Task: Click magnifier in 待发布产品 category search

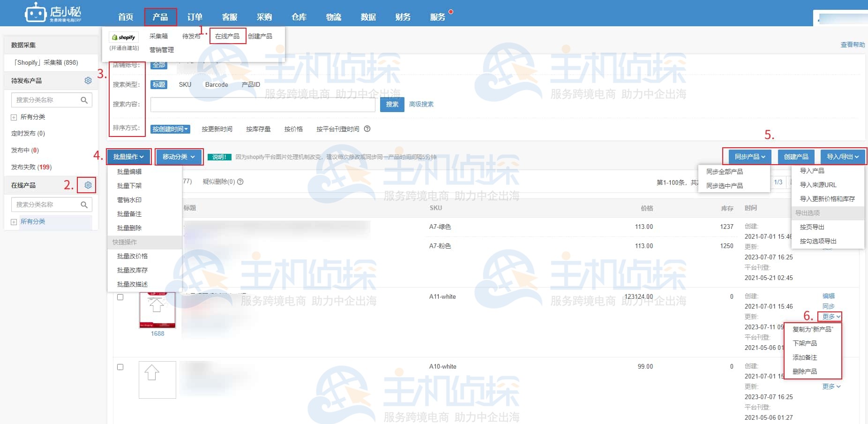Action: coord(84,99)
